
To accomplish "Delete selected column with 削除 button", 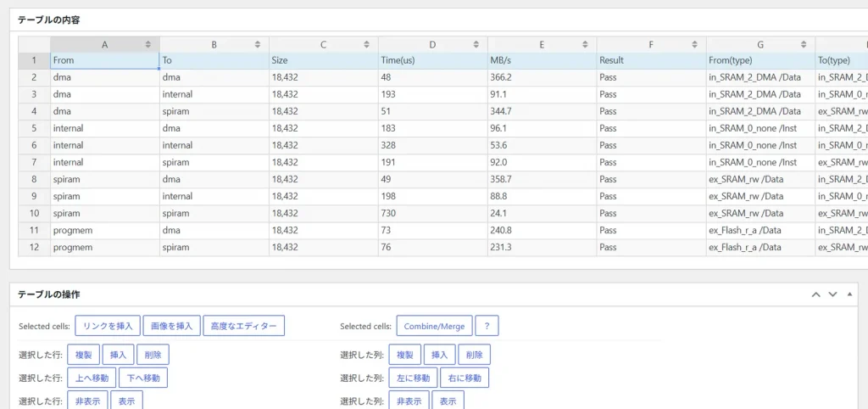I will 475,355.
